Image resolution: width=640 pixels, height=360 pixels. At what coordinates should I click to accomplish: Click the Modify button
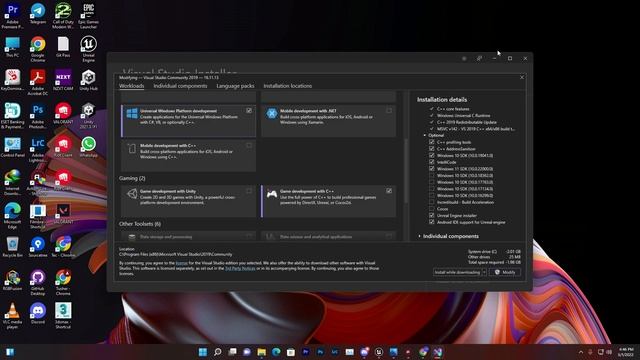505,272
